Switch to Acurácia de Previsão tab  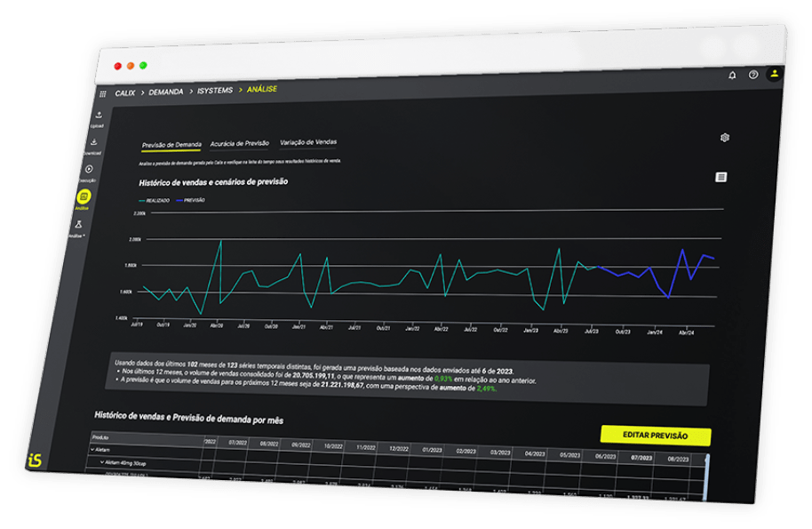point(240,143)
